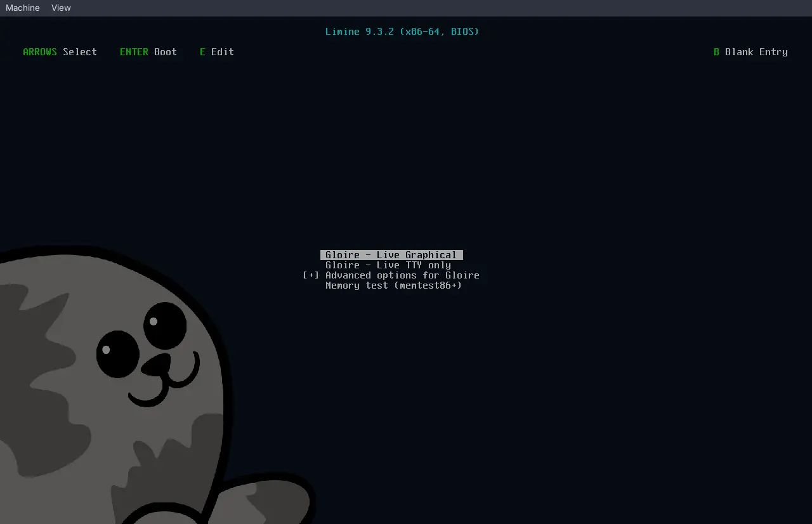Select Memory test (memtest86+) entry

(x=394, y=285)
